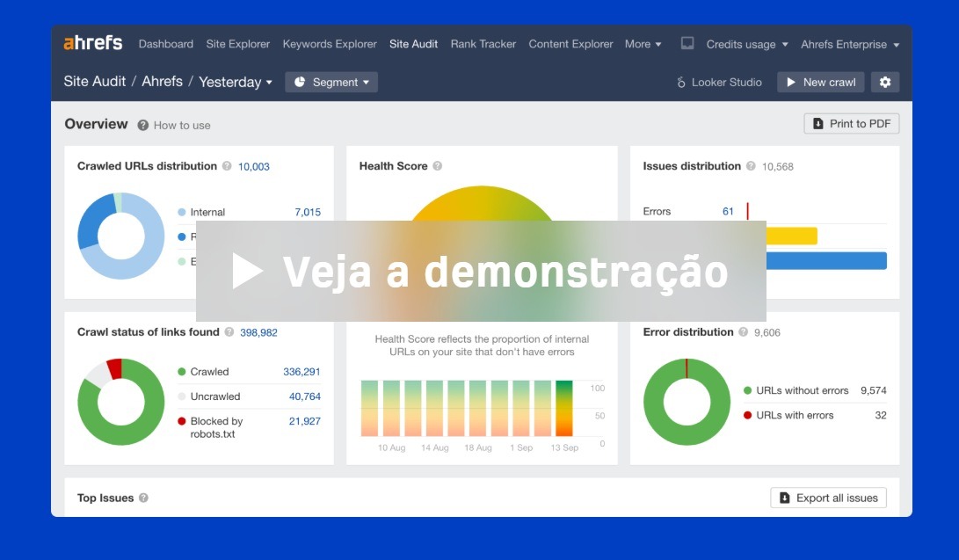
Task: Click the Ahrefs project breadcrumb
Action: click(162, 81)
